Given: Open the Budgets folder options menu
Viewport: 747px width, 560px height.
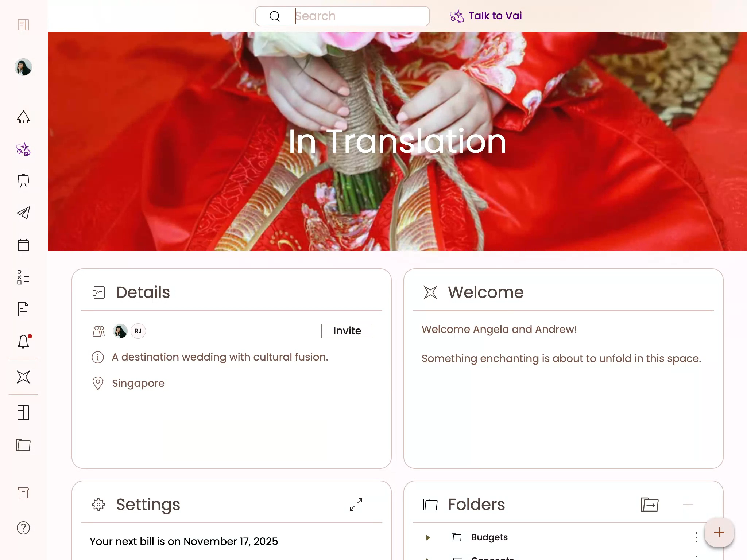Looking at the screenshot, I should pyautogui.click(x=696, y=537).
